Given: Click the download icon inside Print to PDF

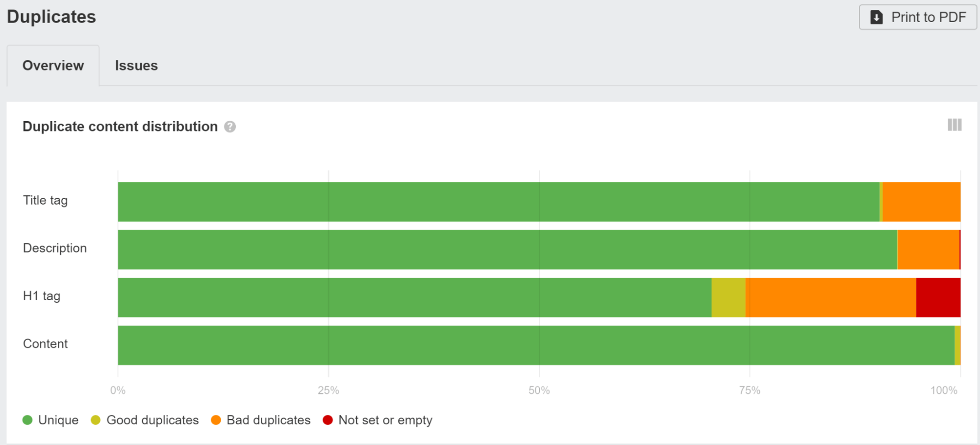Looking at the screenshot, I should [877, 17].
